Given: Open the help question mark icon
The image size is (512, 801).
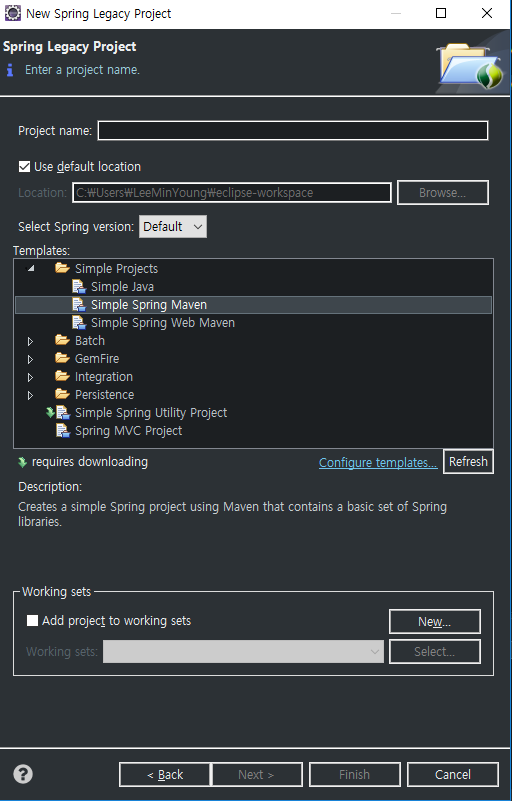Looking at the screenshot, I should pyautogui.click(x=23, y=773).
